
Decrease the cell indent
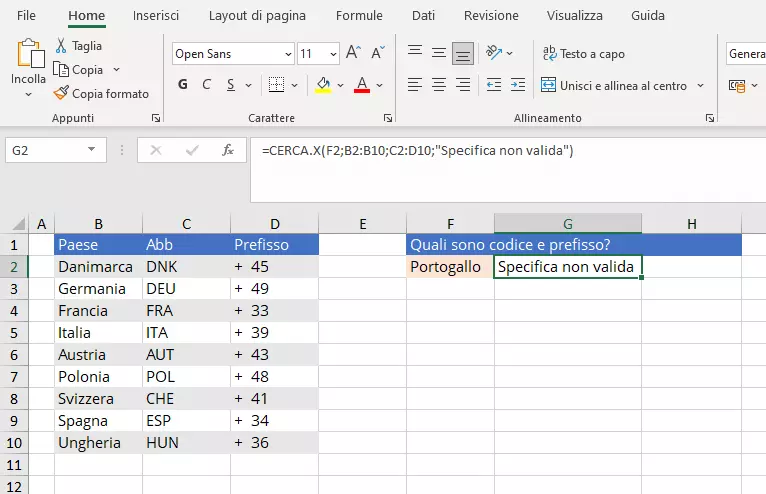(x=494, y=85)
